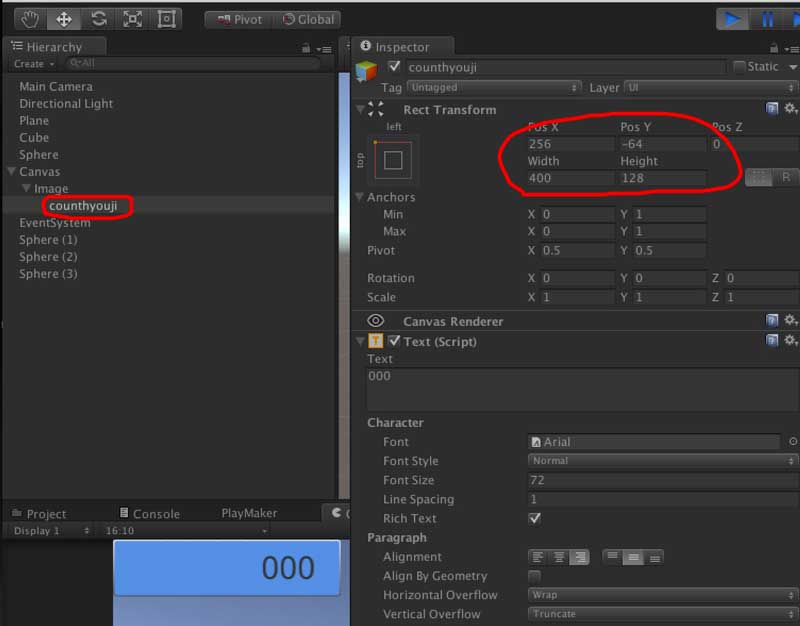Select the Hand tool in toolbar
This screenshot has width=800, height=626.
pos(30,19)
